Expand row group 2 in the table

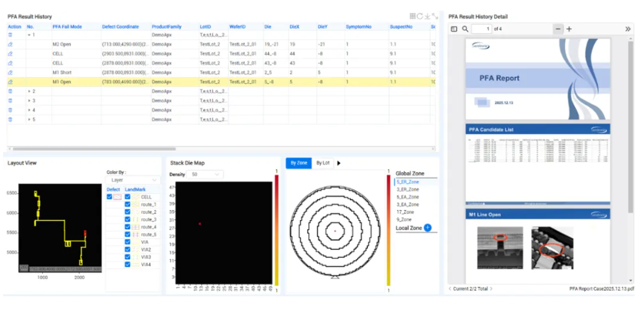pyautogui.click(x=29, y=91)
